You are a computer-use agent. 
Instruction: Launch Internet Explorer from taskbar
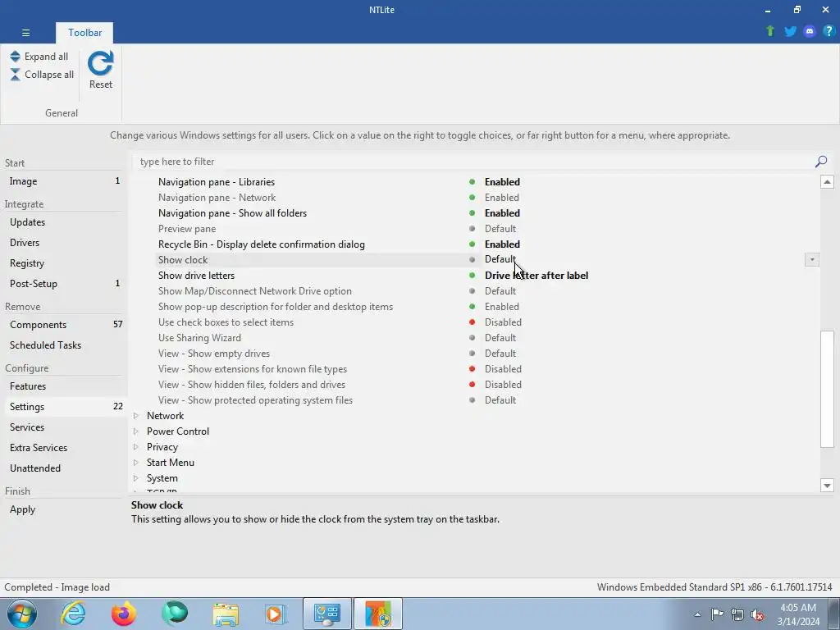(x=73, y=614)
